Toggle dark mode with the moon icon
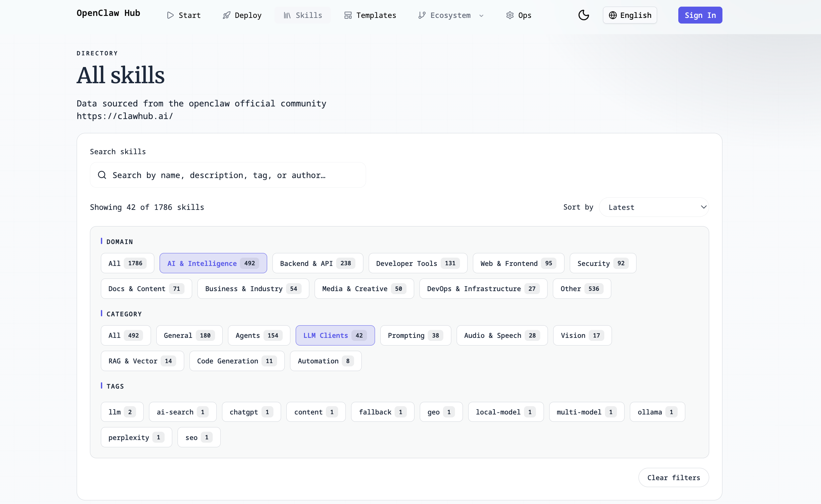 pos(584,15)
